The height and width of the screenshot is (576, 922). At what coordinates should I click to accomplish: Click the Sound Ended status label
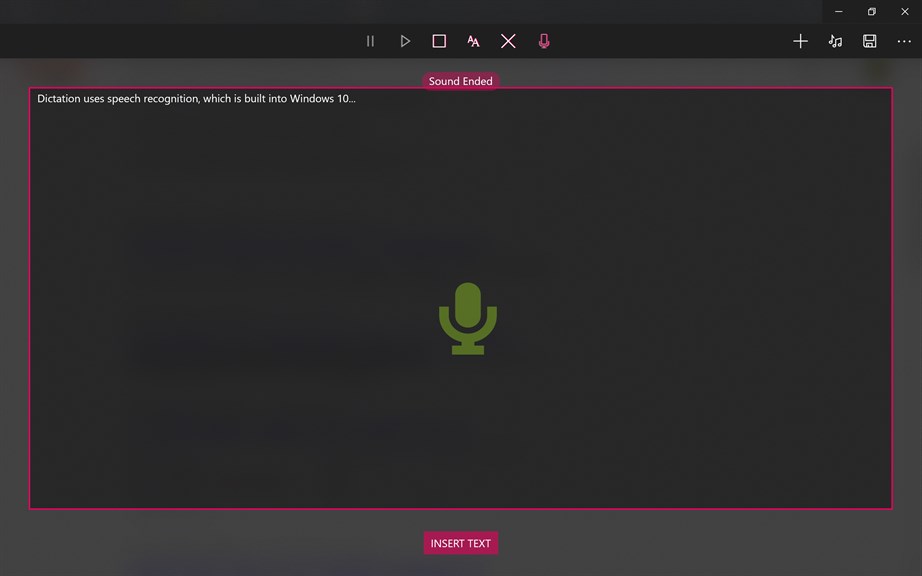pyautogui.click(x=460, y=81)
